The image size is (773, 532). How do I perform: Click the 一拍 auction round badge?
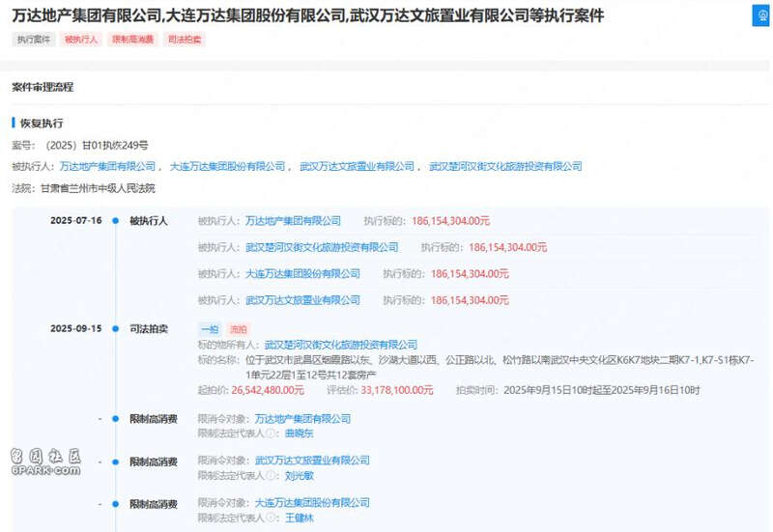[209, 329]
